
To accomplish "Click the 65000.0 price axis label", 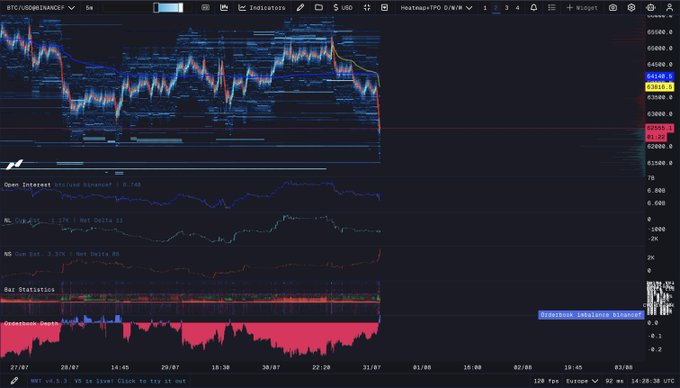I will point(659,48).
